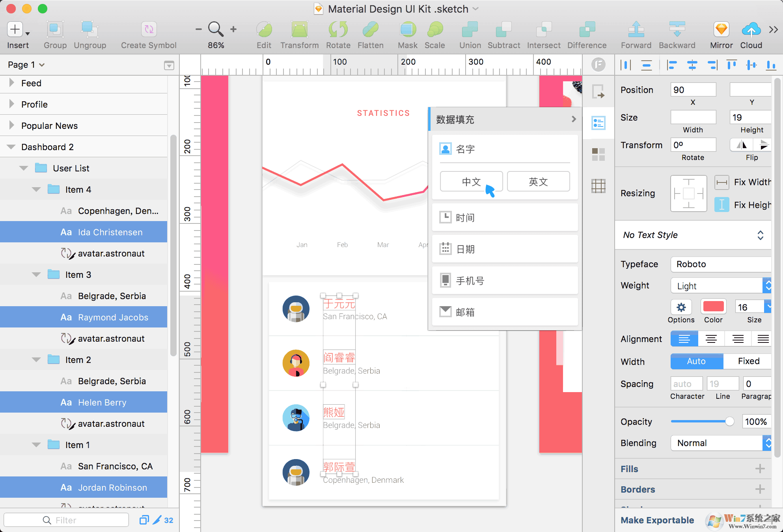Click the Rotate tool icon
Viewport: 783px width, 532px height.
coord(338,30)
